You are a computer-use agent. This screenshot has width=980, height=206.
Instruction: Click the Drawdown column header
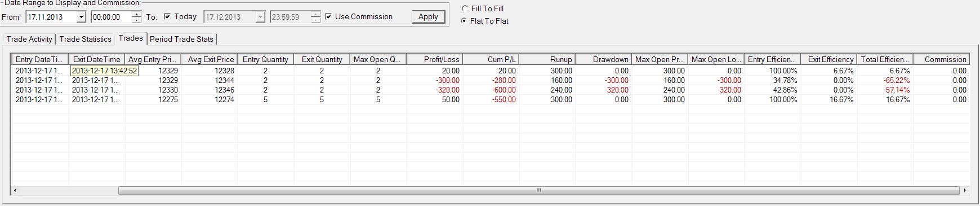point(603,59)
